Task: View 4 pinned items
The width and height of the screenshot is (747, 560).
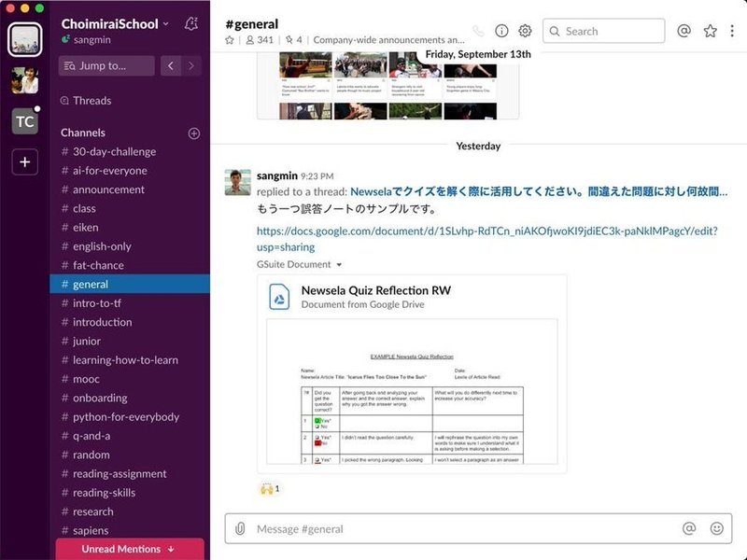Action: pyautogui.click(x=293, y=40)
